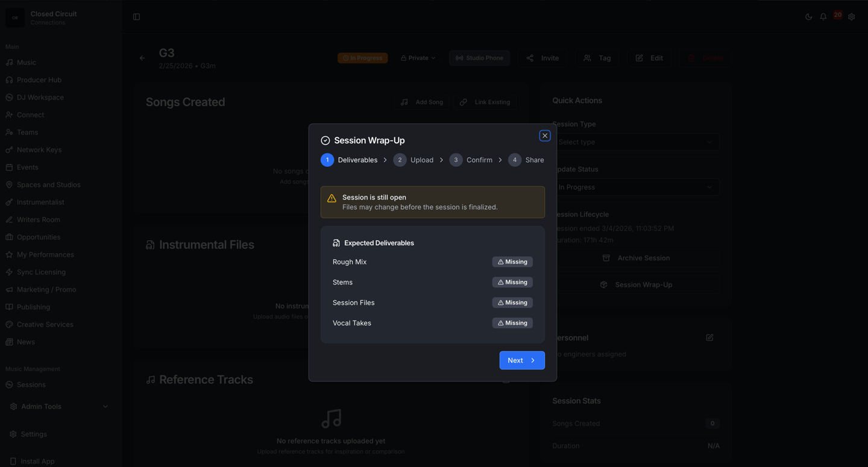The width and height of the screenshot is (868, 467).
Task: Click Next in Session Wrap-Up dialog
Action: click(x=522, y=360)
